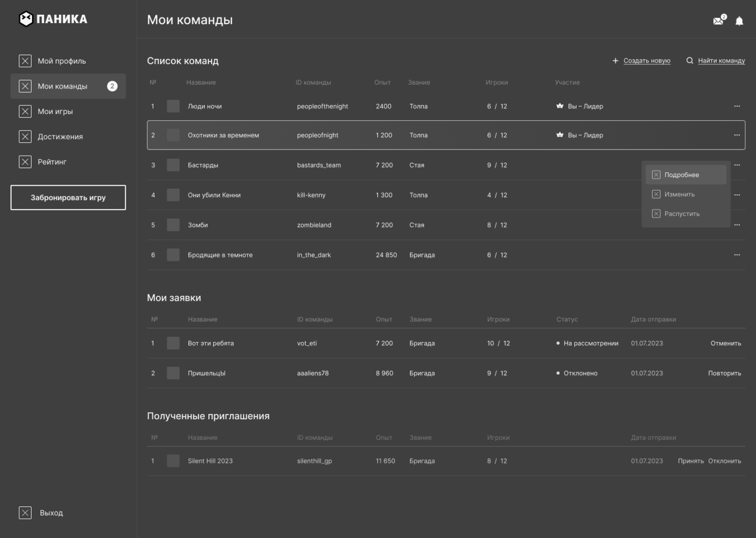Image resolution: width=756 pixels, height=538 pixels.
Task: Open three-dot menu for Люди ночи
Action: [737, 106]
